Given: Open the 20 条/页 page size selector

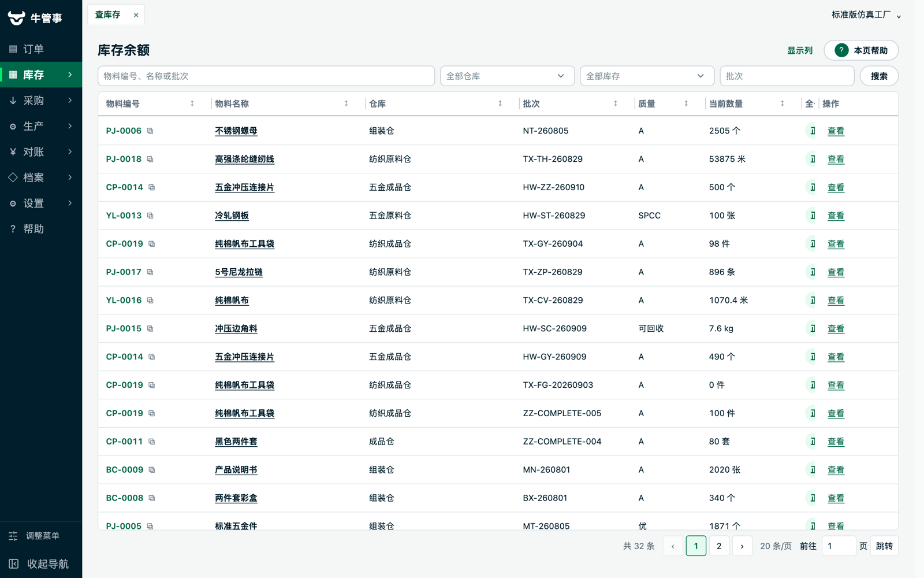Looking at the screenshot, I should [x=776, y=546].
